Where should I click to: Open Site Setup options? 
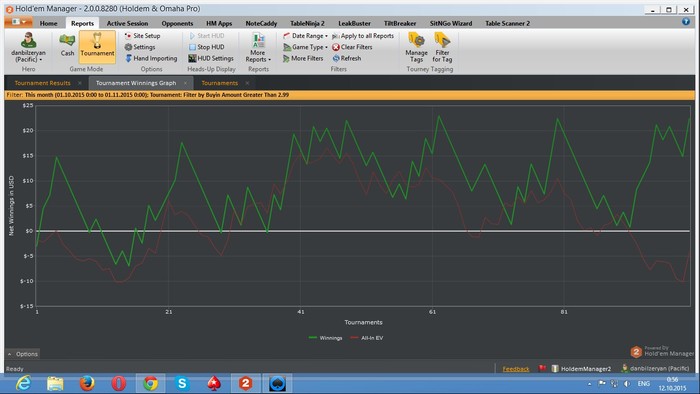click(x=142, y=36)
